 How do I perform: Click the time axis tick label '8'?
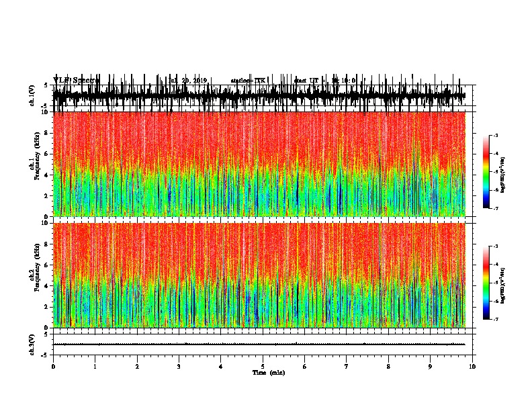coord(388,367)
